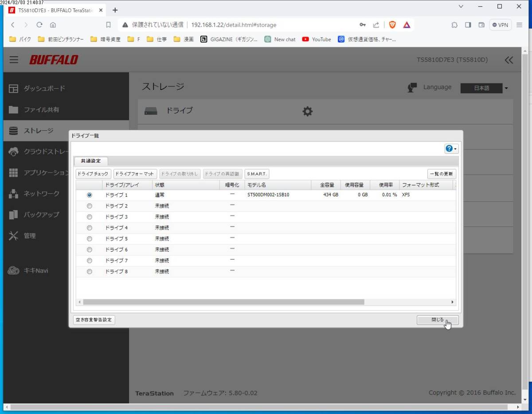Bookmark this page icon in address bar

tap(108, 25)
